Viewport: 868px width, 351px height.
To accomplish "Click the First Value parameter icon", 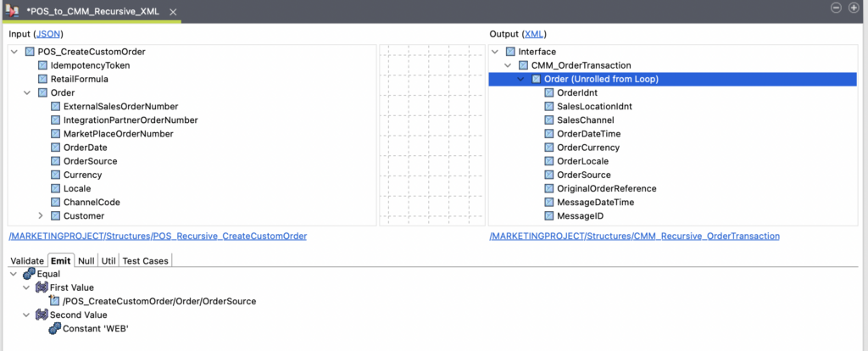I will (x=42, y=287).
